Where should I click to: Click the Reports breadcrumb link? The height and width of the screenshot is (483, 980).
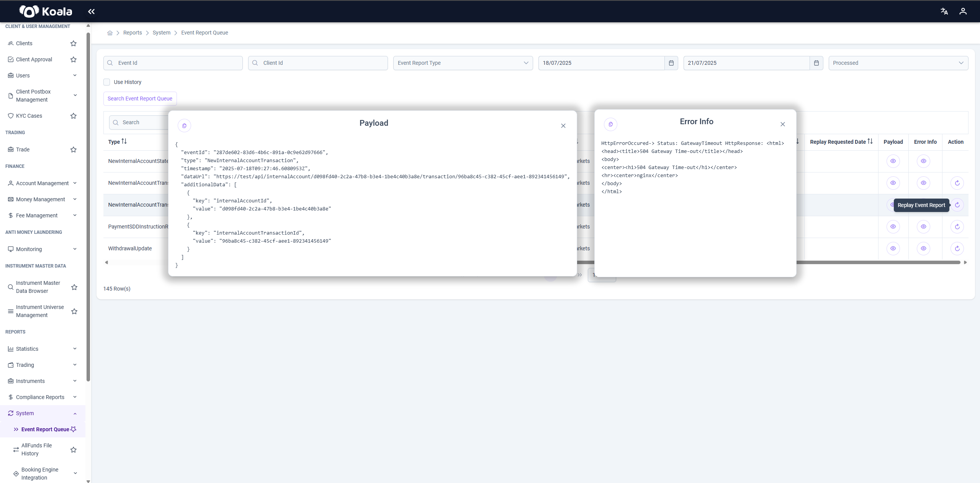[133, 33]
